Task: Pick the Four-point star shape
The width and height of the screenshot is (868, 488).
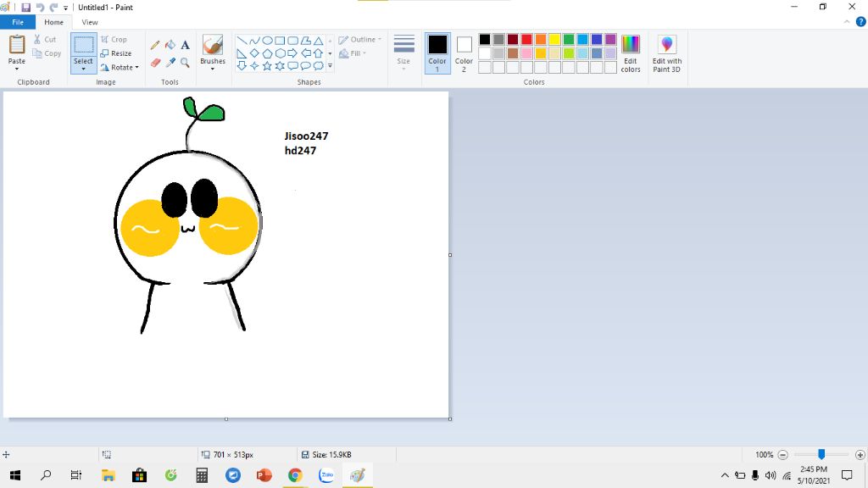Action: [254, 66]
